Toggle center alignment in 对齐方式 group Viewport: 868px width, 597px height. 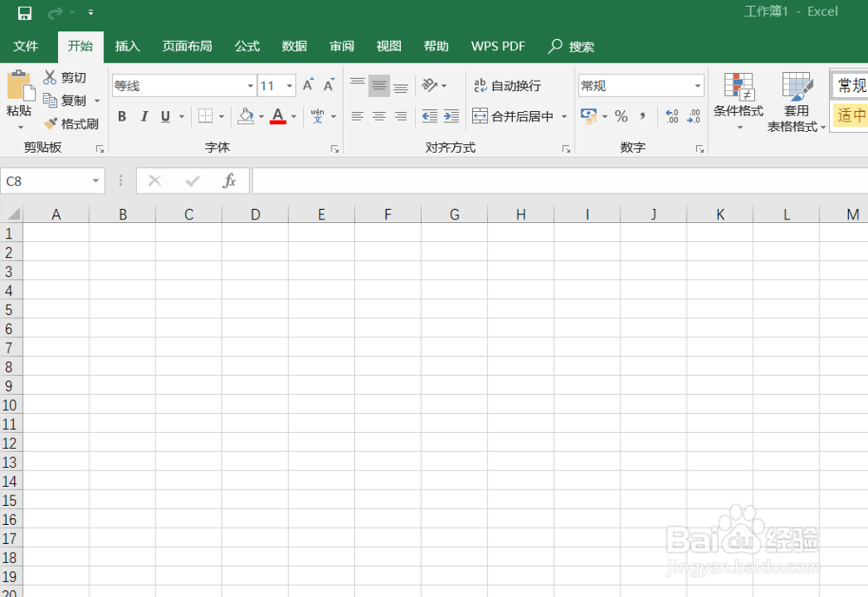pos(378,115)
